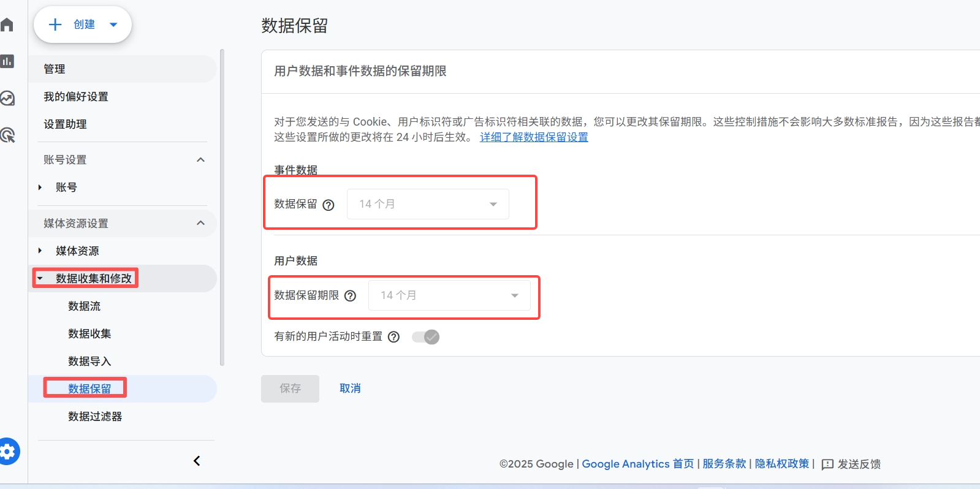Click help icon beside 有新的用户活动时重置
Viewport: 980px width, 489px height.
[393, 337]
